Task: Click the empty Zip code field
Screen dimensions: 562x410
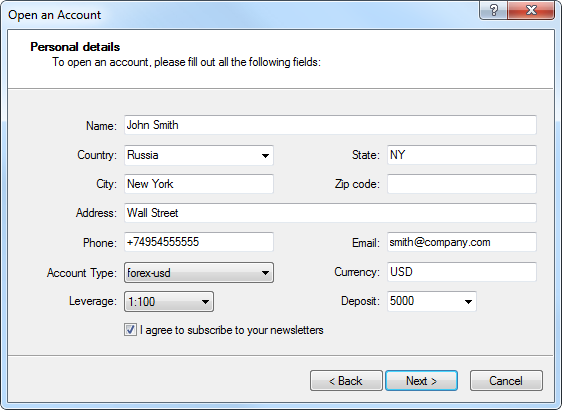Action: pyautogui.click(x=462, y=184)
